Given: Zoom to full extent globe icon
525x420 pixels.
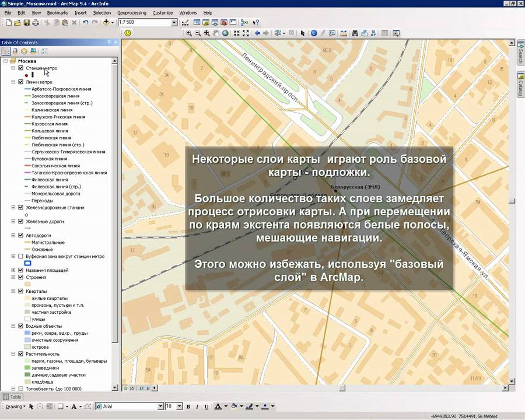Looking at the screenshot, I should [225, 33].
